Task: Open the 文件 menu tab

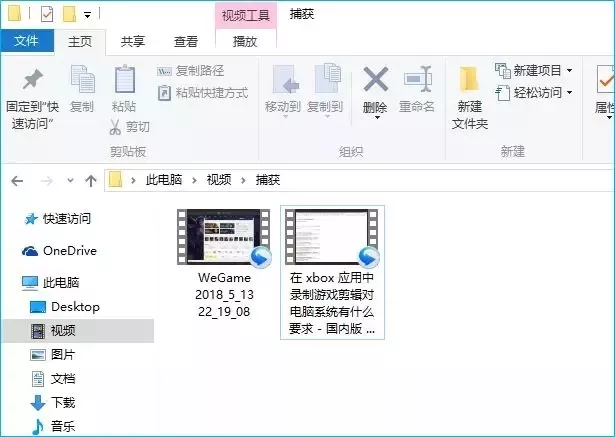Action: 27,41
